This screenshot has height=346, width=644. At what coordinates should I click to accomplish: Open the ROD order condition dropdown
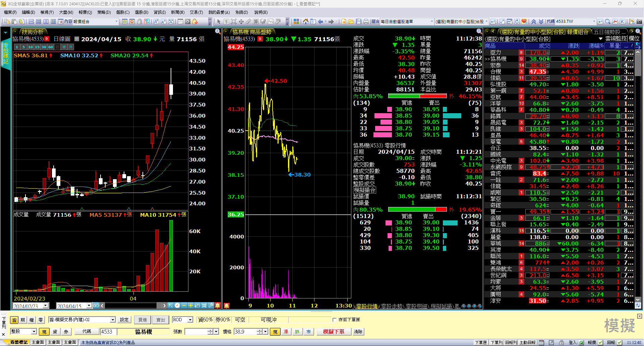tap(190, 320)
